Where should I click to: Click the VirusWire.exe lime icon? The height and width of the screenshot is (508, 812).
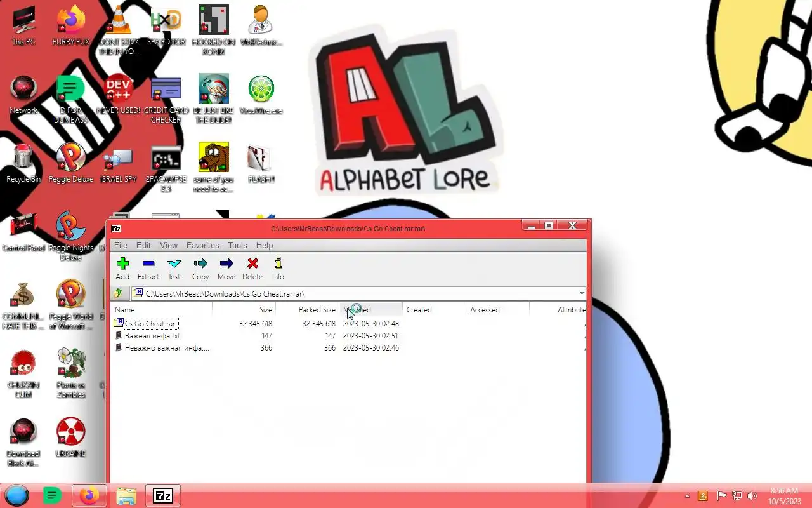click(261, 95)
